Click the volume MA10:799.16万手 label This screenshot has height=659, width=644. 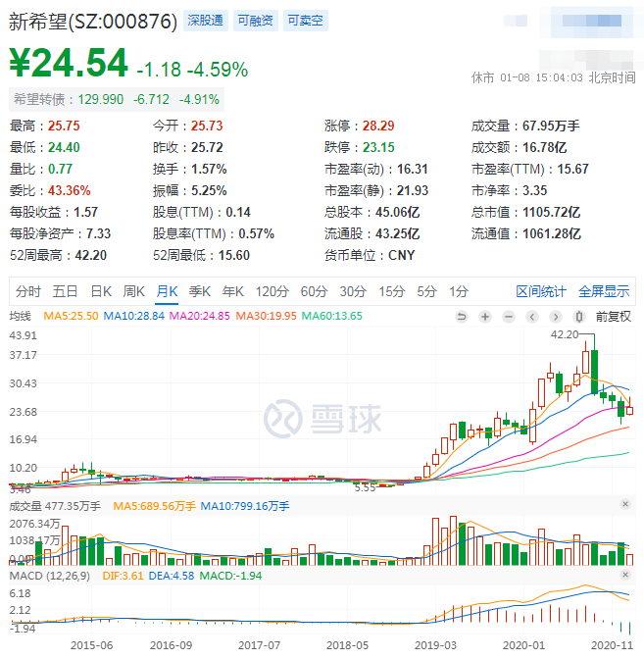tap(245, 506)
